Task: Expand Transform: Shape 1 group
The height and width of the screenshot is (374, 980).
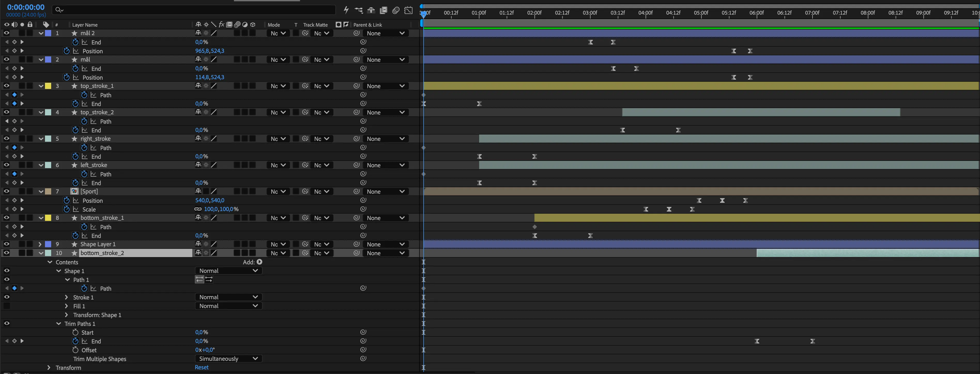Action: pos(66,315)
